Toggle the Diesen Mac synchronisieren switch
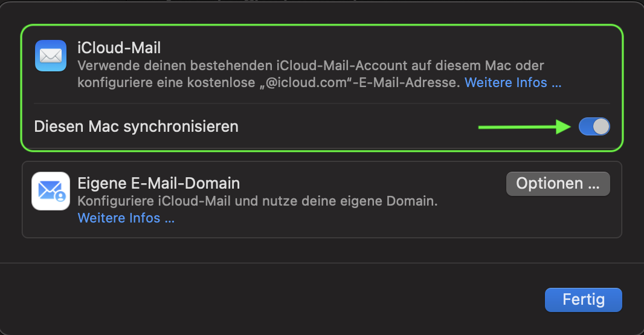 point(594,126)
